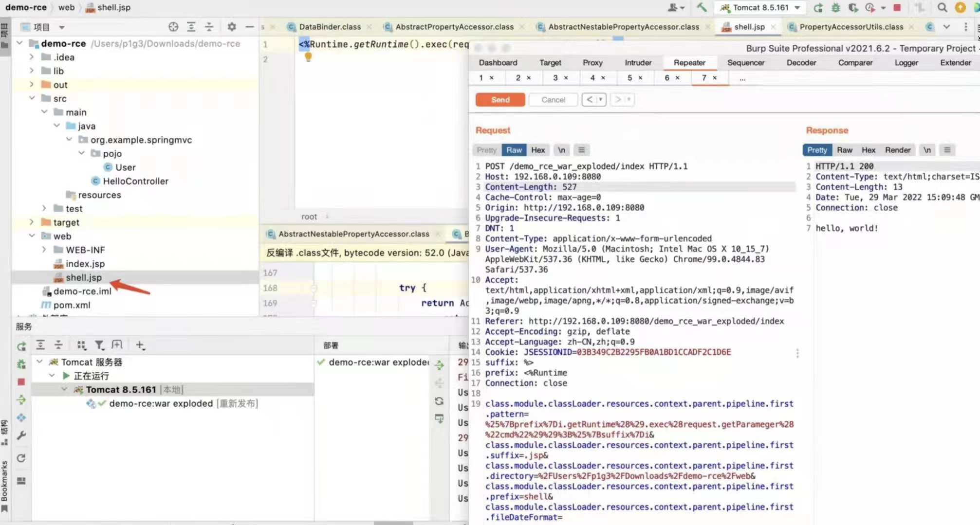980x525 pixels.
Task: Expand all icon in Project panel header
Action: tap(191, 27)
